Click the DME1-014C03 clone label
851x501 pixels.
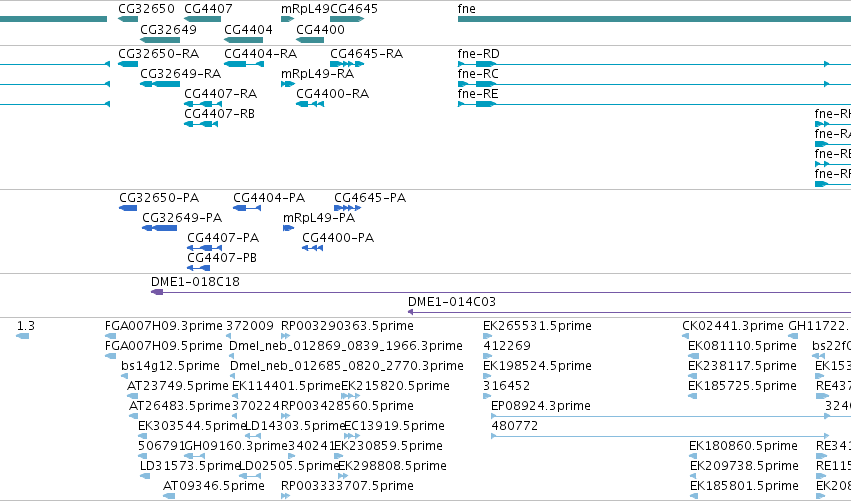click(x=452, y=302)
